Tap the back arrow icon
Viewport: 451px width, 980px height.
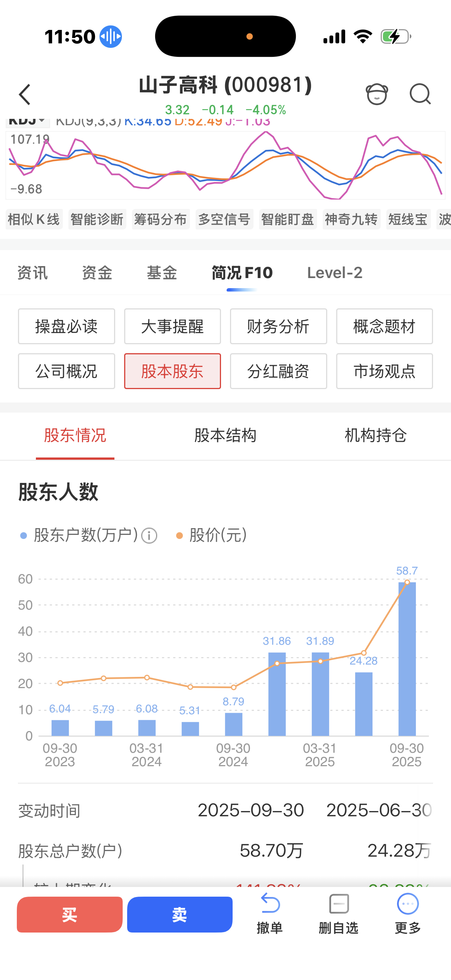pyautogui.click(x=25, y=94)
